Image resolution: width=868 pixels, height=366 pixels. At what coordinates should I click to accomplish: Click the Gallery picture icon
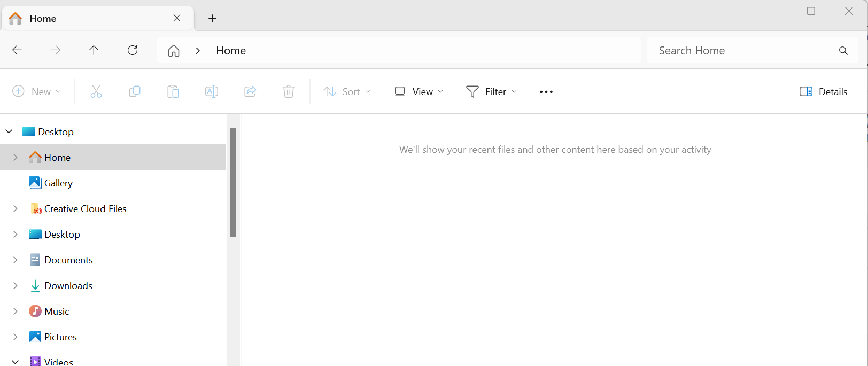click(35, 183)
